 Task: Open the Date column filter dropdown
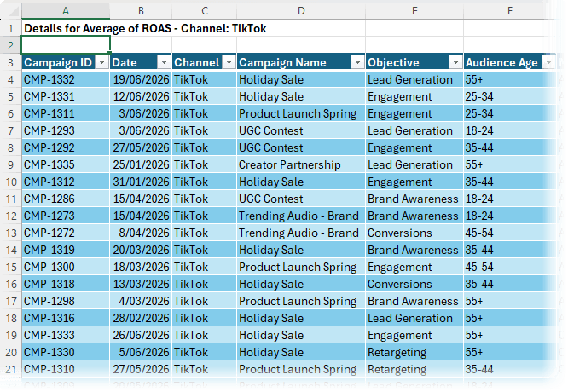(x=164, y=62)
